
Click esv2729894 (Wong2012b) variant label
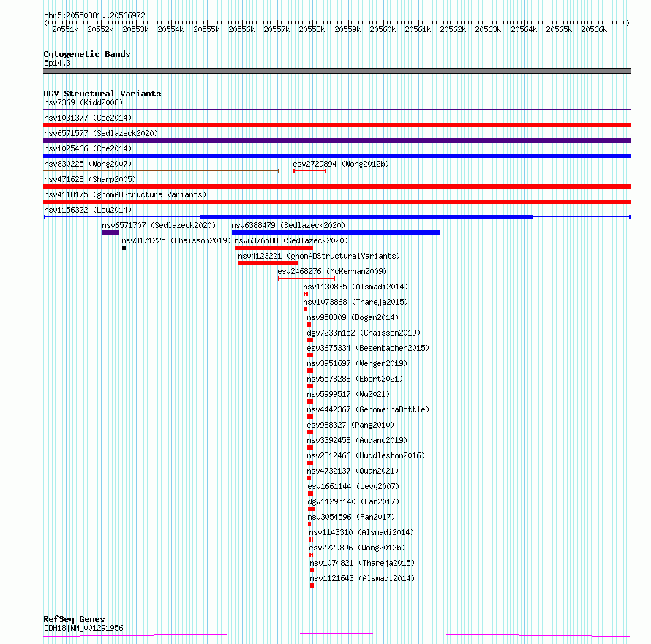click(x=341, y=164)
